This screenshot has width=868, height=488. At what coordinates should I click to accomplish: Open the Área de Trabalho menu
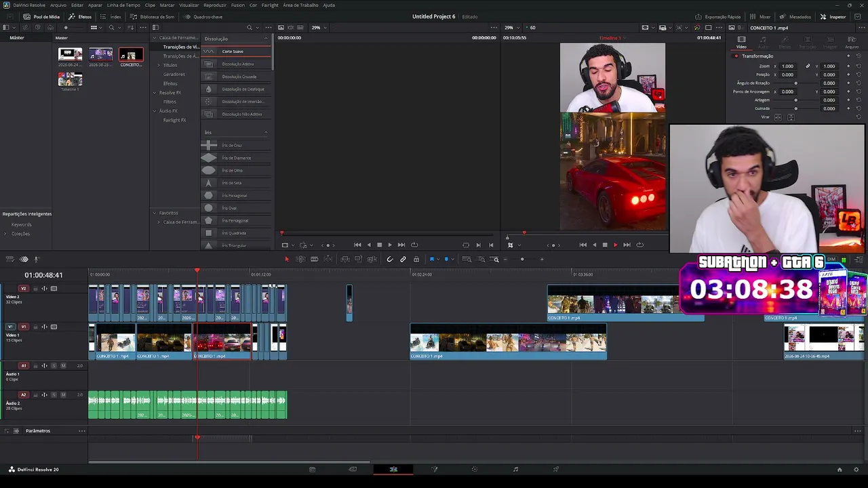pyautogui.click(x=300, y=5)
